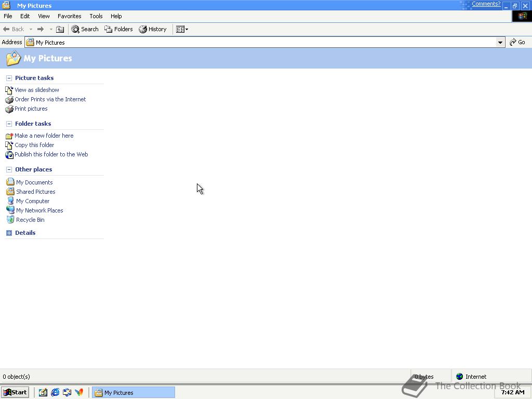Collapse the Folder tasks section
This screenshot has width=532, height=399.
pos(9,124)
